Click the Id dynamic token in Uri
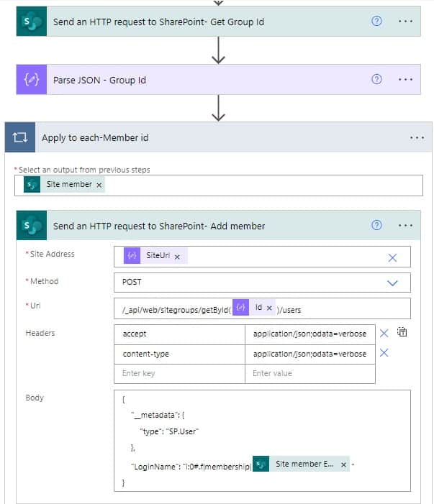Screen dimensions: 434x504 (254, 307)
